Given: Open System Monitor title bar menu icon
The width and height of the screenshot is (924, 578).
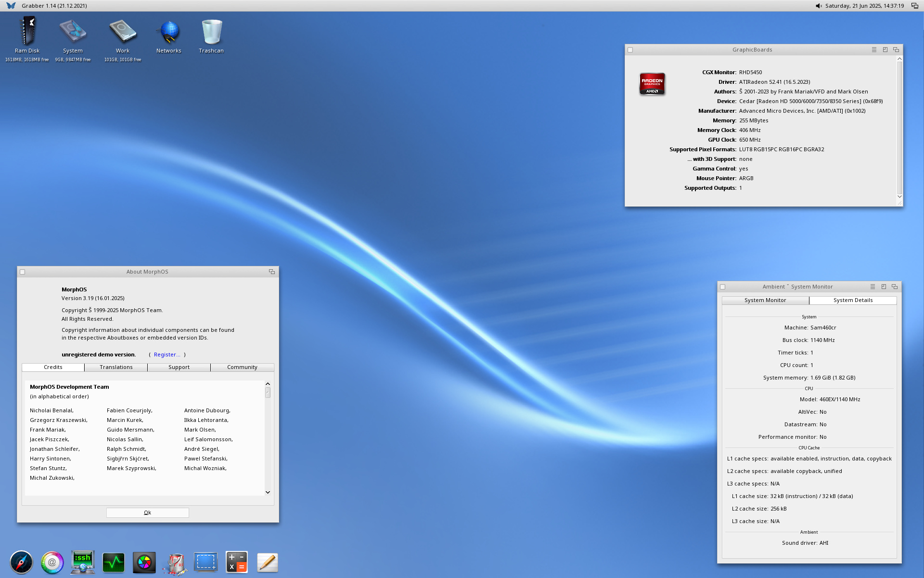Looking at the screenshot, I should click(x=873, y=287).
